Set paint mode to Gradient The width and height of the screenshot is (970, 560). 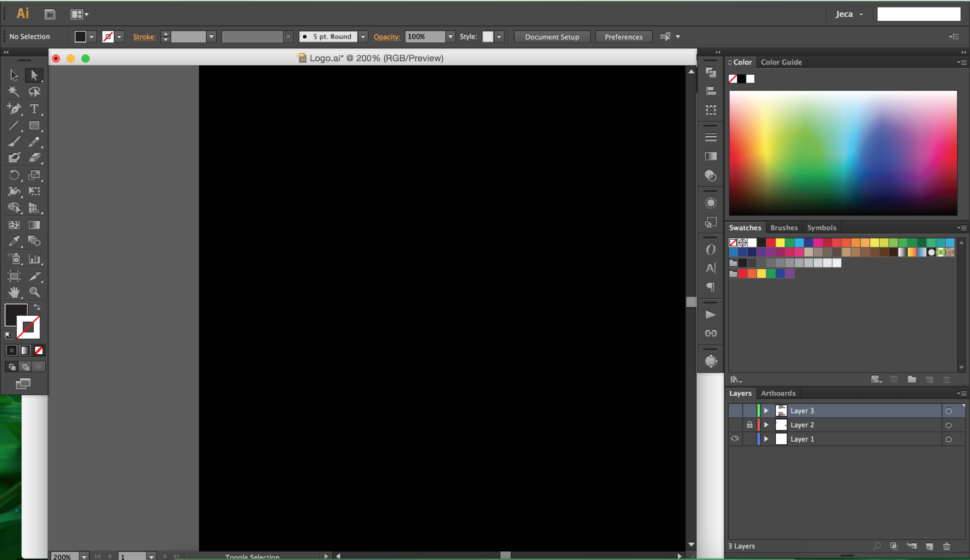coord(25,350)
